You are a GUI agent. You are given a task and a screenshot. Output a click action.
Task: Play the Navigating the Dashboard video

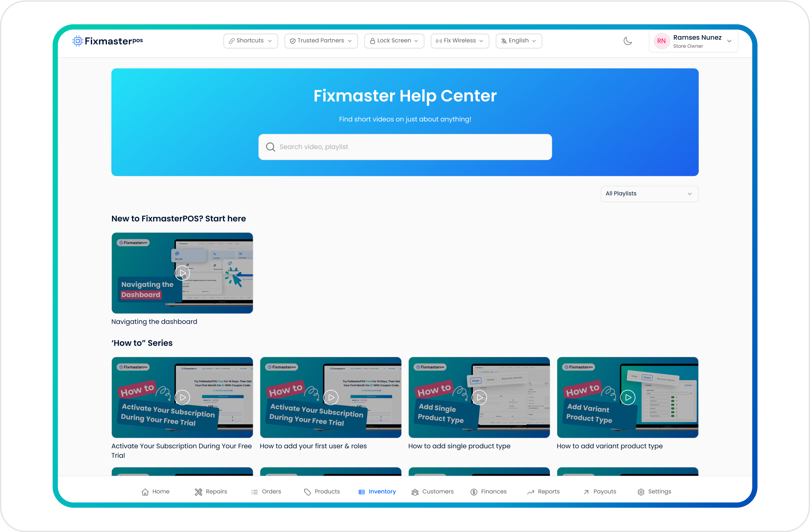point(182,272)
